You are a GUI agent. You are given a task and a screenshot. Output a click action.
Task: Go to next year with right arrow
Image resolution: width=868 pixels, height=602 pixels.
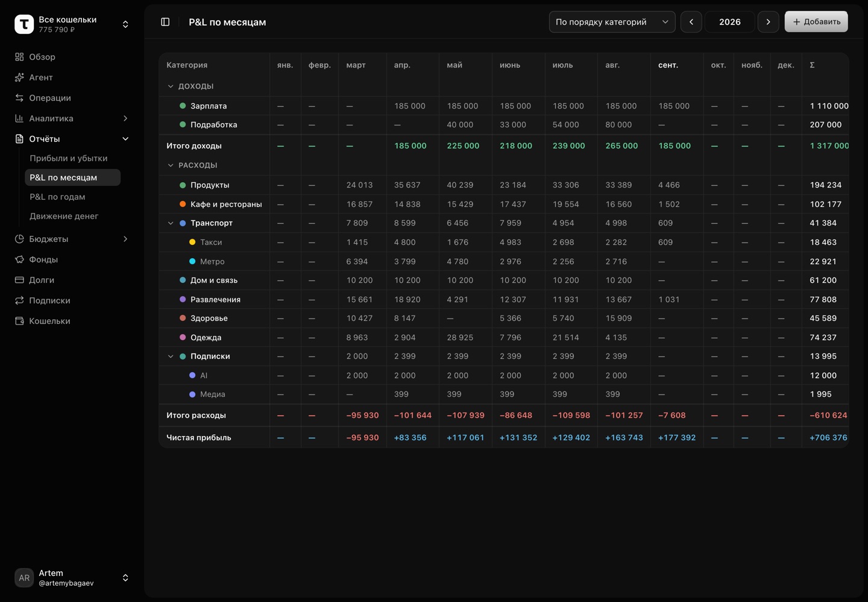point(768,22)
